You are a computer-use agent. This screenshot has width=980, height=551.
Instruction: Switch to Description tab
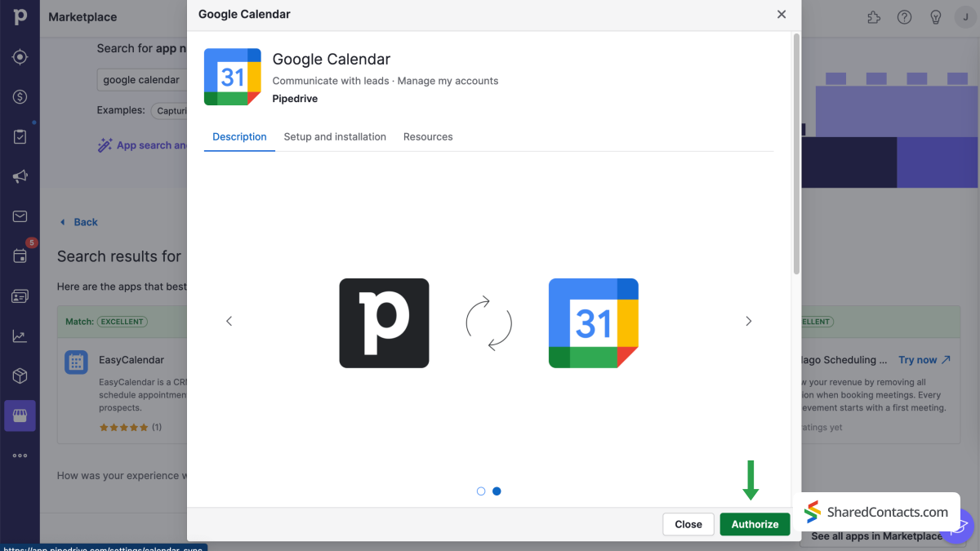click(239, 137)
